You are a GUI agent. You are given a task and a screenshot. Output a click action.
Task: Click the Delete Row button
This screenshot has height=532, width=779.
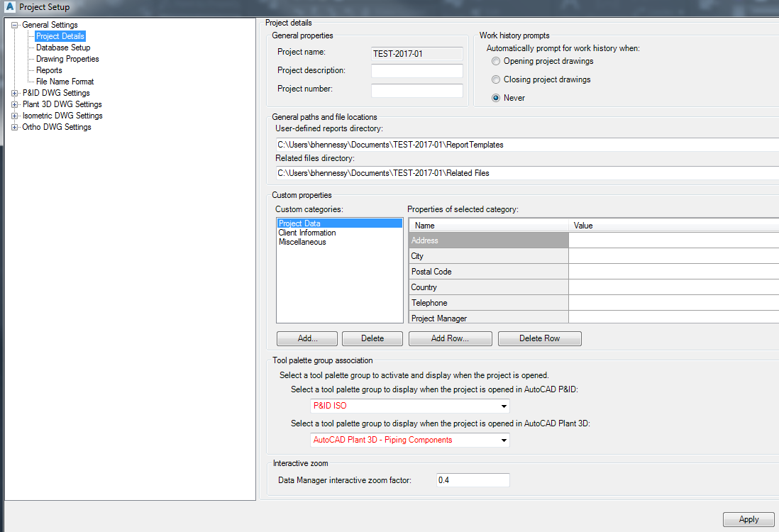tap(539, 338)
